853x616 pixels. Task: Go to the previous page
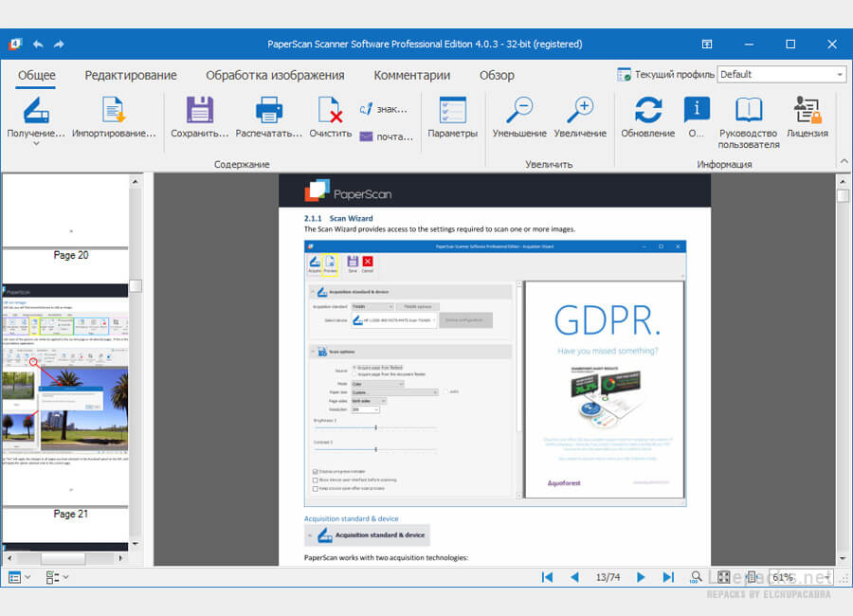tap(574, 577)
